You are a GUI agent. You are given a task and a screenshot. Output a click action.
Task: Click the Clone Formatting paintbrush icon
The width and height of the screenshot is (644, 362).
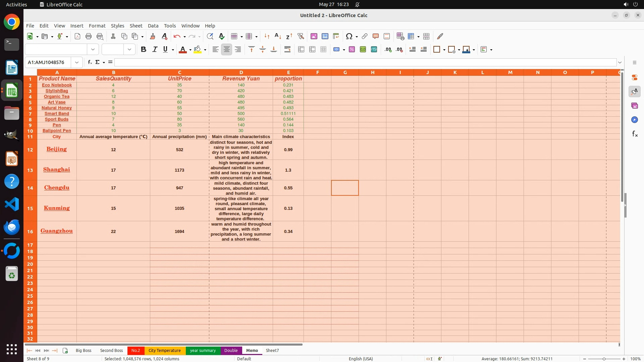pos(153,36)
